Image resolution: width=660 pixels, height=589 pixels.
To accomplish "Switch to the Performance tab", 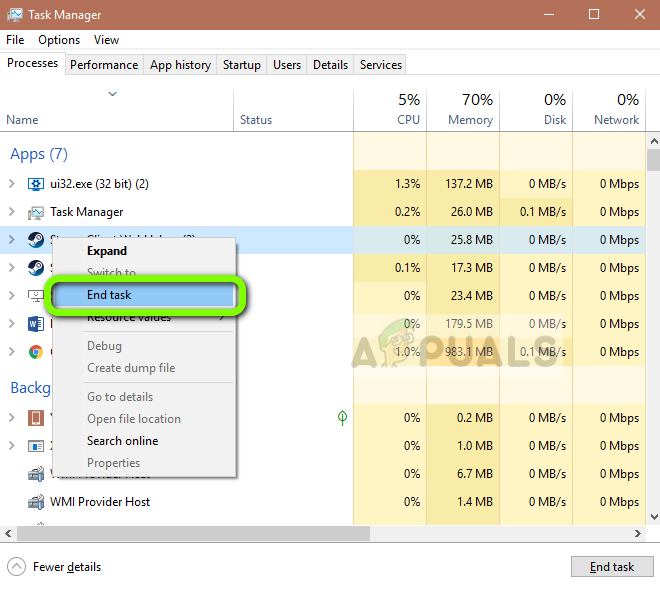I will pos(104,65).
